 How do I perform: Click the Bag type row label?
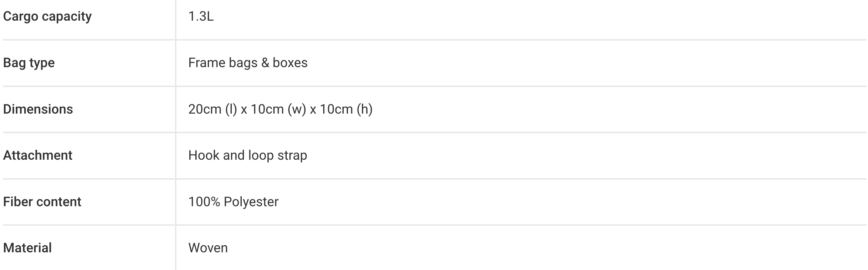29,63
